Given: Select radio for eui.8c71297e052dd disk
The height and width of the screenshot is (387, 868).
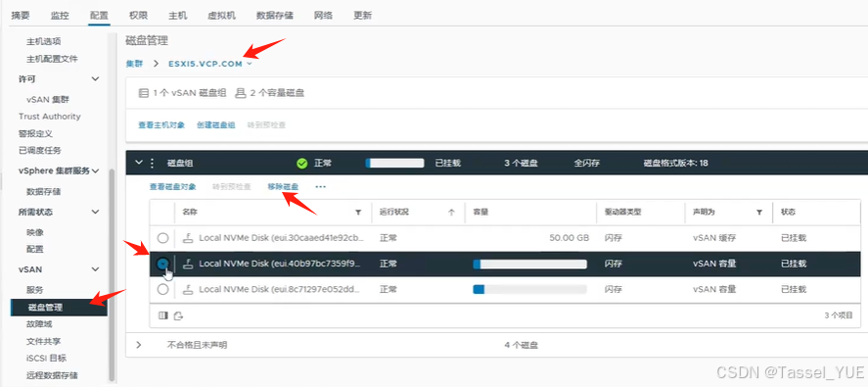Looking at the screenshot, I should pos(162,289).
